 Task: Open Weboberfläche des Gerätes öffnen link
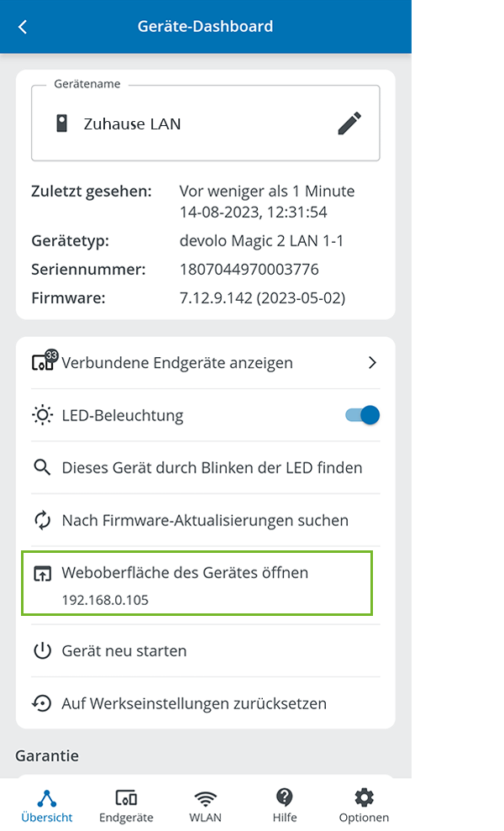[x=185, y=573]
